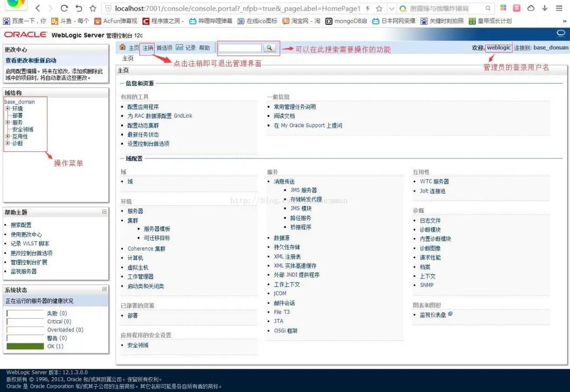Open the browser downloads arrow icon

click(545, 8)
